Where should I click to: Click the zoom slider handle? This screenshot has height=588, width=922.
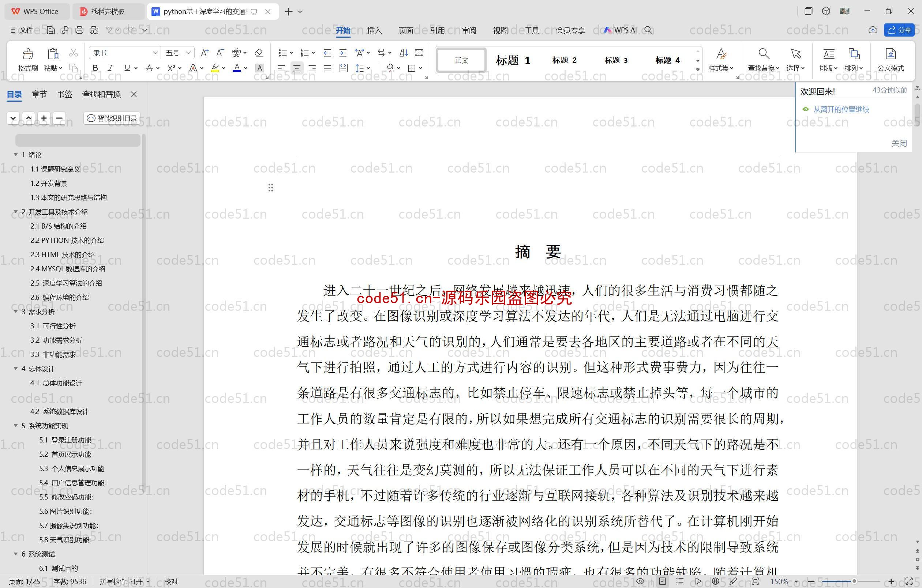click(x=854, y=581)
